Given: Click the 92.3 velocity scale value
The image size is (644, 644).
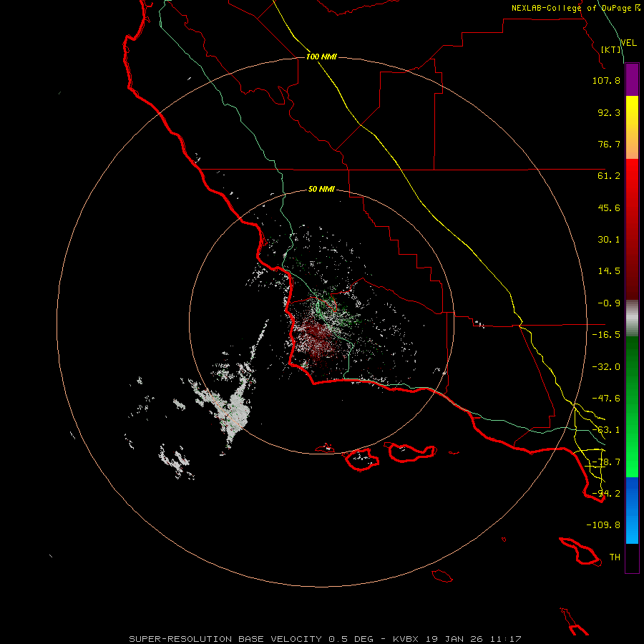Looking at the screenshot, I should coord(609,112).
